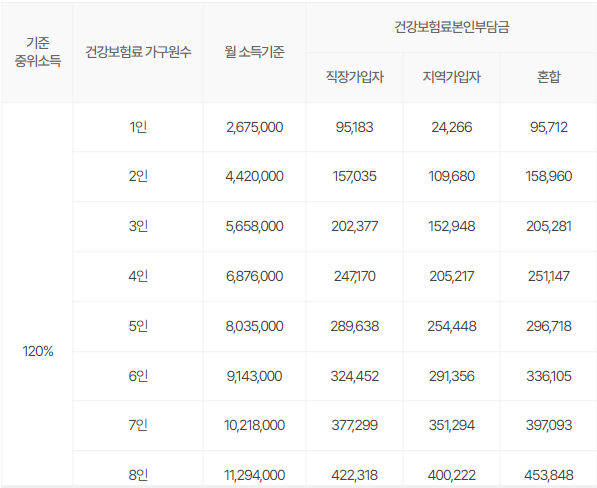Screen dimensions: 597x488
Task: Click 지역가입자 value 400,222
Action: tap(452, 475)
